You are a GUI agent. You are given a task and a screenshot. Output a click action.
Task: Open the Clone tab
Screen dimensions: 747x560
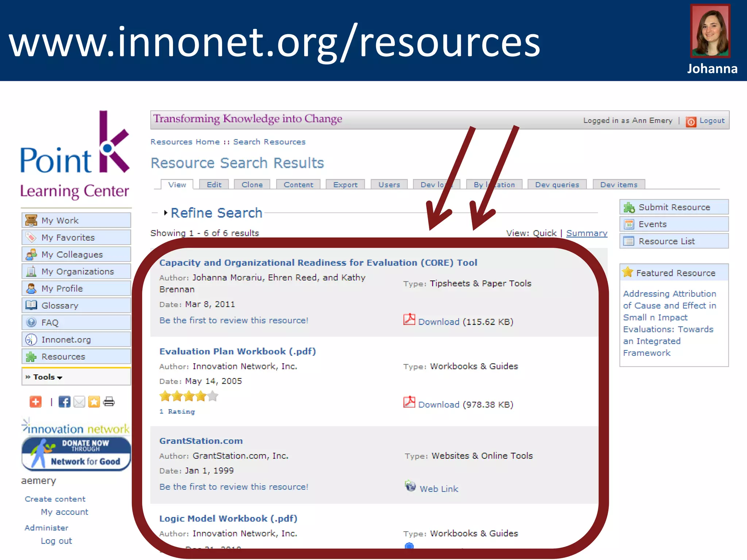252,185
